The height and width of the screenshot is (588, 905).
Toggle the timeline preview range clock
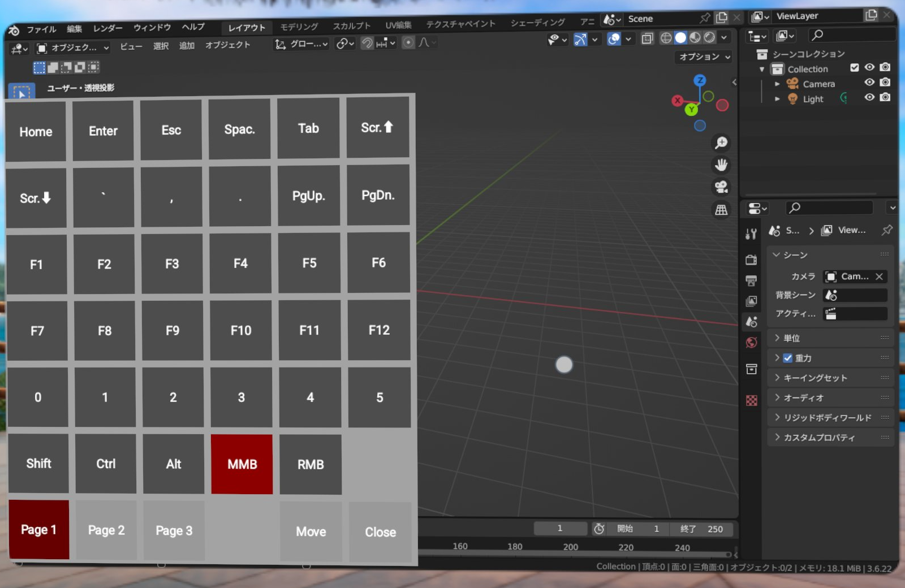point(598,529)
